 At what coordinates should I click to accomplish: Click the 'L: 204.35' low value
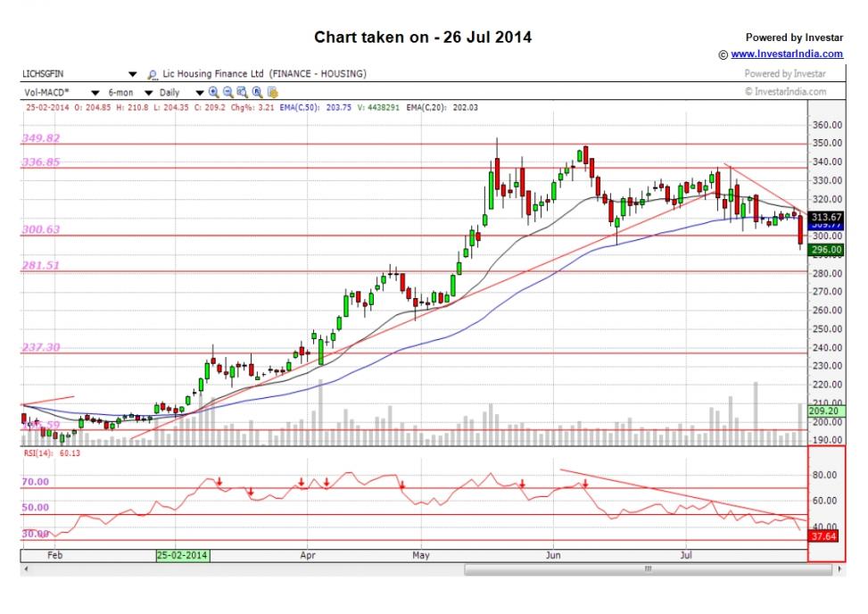tap(171, 107)
